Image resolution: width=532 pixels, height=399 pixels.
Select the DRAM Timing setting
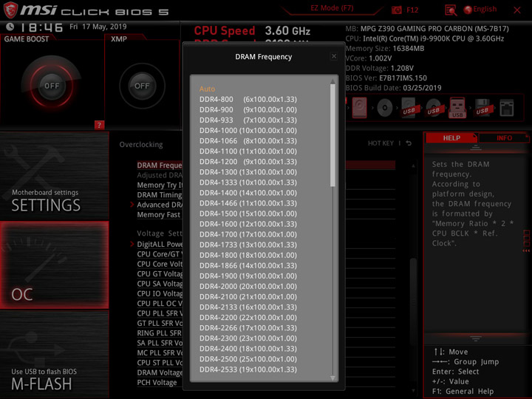coord(160,195)
